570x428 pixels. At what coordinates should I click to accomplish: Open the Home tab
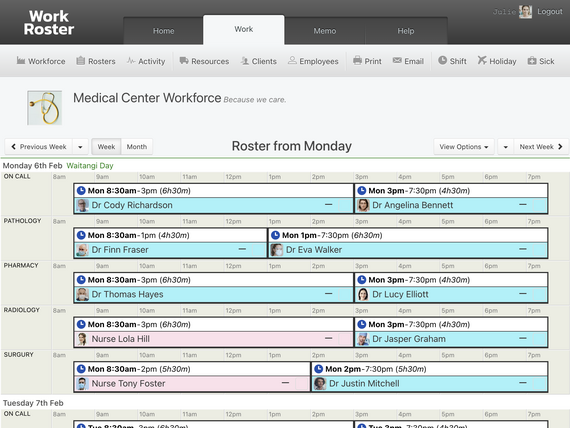pos(163,31)
